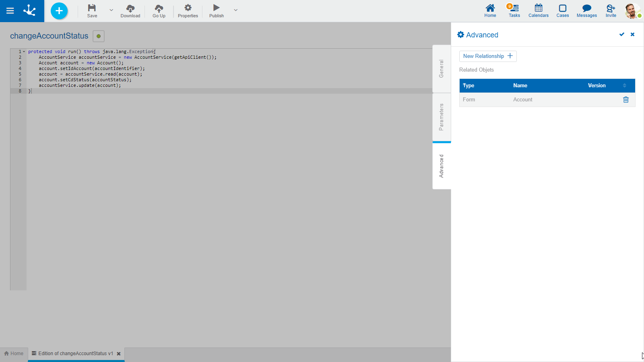Sort the related objects by Version column
This screenshot has height=362, width=644.
(x=624, y=86)
